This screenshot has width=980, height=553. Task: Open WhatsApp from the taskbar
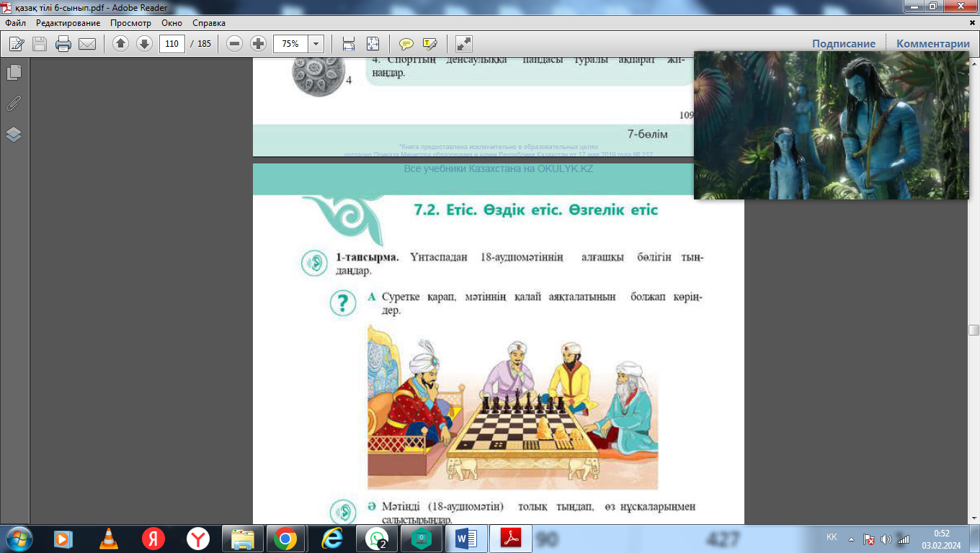click(376, 539)
